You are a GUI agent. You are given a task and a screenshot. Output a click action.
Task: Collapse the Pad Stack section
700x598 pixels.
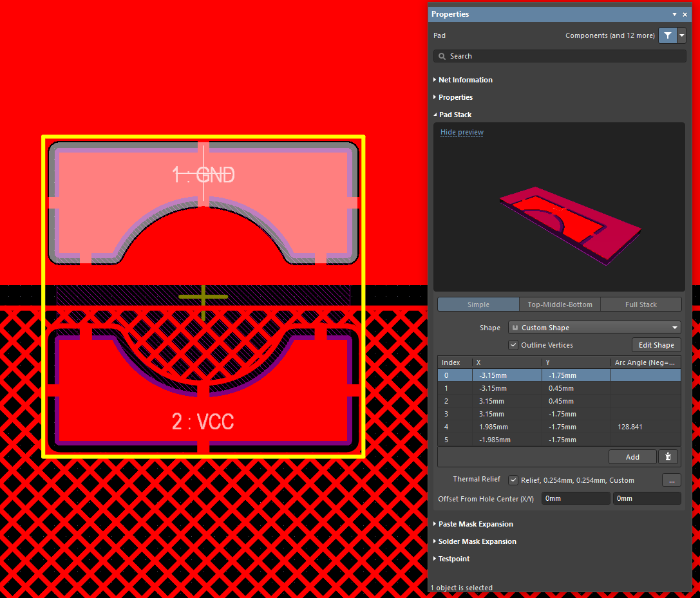point(455,115)
